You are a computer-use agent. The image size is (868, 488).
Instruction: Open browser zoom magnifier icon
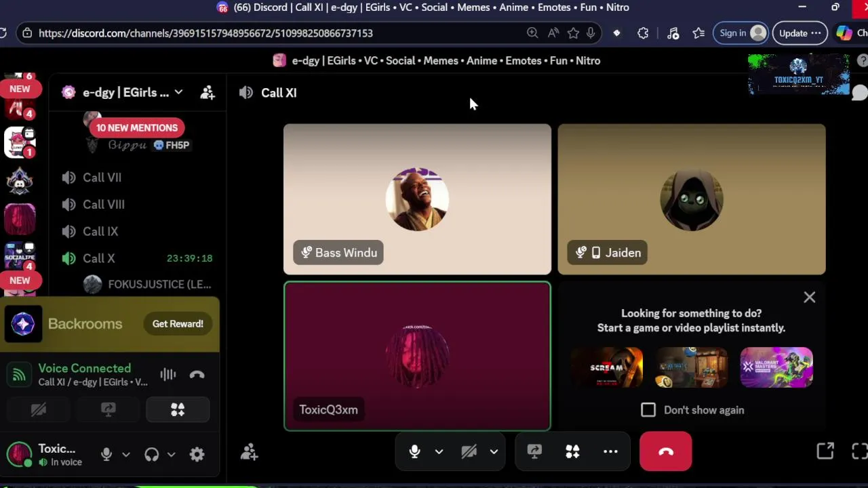click(532, 33)
